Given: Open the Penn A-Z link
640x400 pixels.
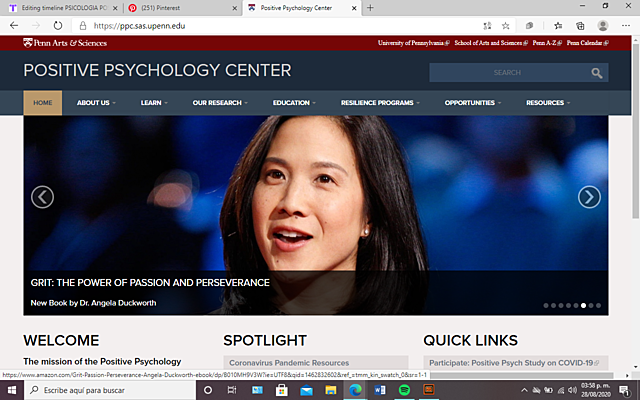Looking at the screenshot, I should point(547,43).
